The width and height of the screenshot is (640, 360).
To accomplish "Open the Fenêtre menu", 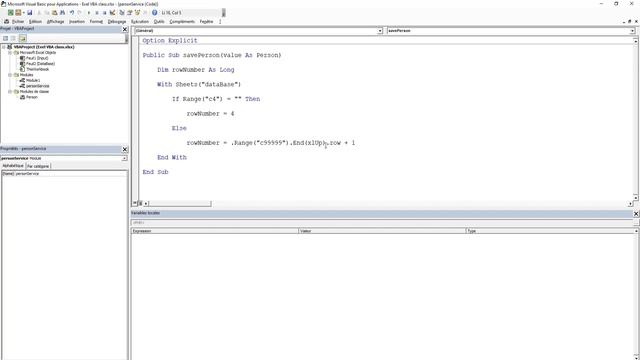I will [x=207, y=22].
